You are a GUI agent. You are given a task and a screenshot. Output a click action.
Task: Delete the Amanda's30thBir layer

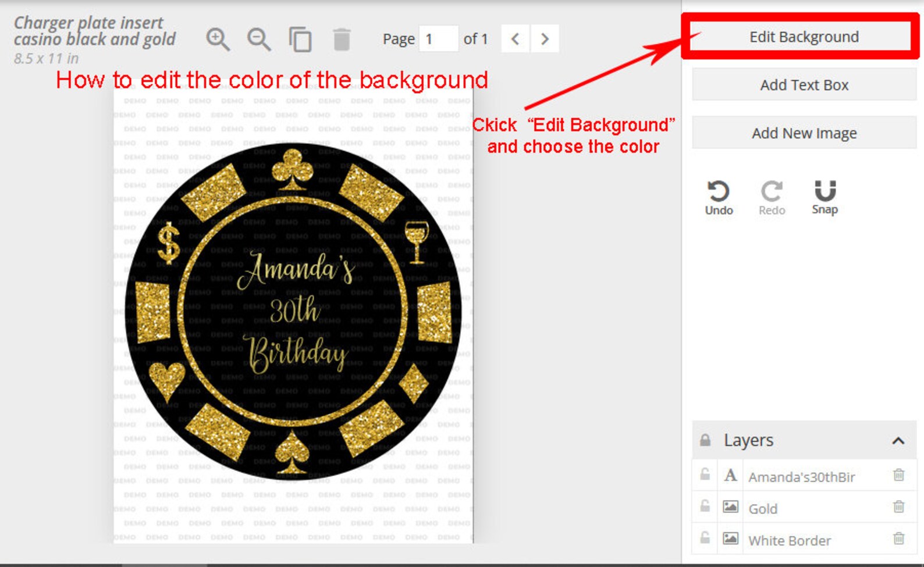(x=898, y=475)
